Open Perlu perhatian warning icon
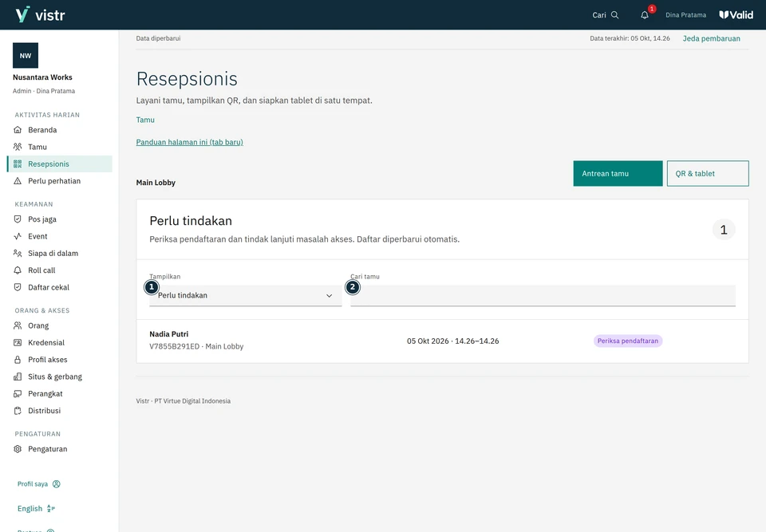The height and width of the screenshot is (532, 766). 18,181
